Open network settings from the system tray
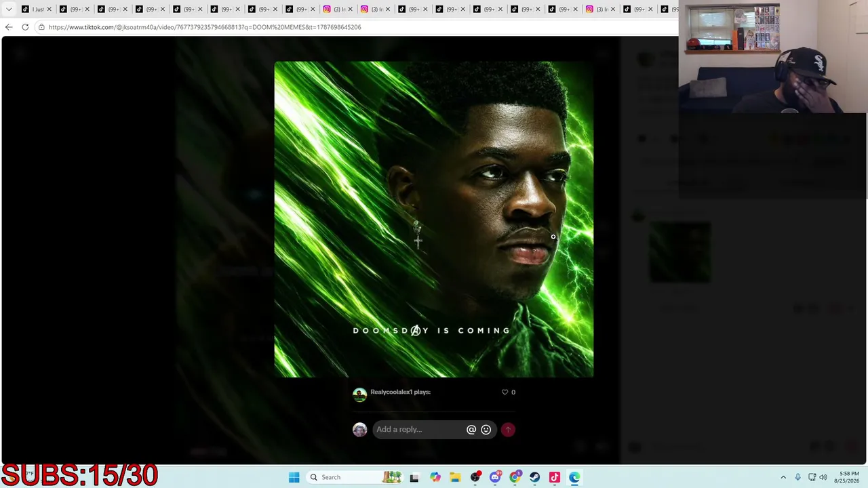Image resolution: width=868 pixels, height=488 pixels. [812, 477]
